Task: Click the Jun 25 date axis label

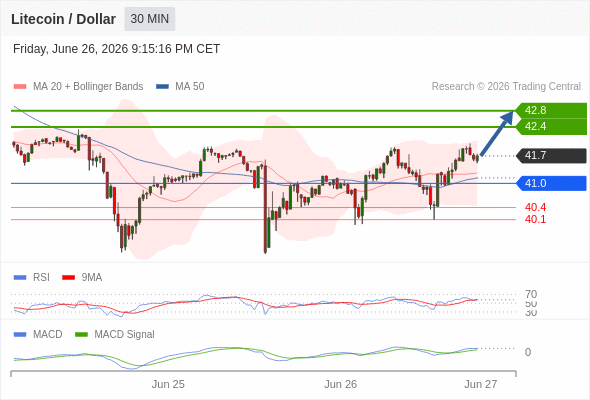Action: click(x=168, y=384)
